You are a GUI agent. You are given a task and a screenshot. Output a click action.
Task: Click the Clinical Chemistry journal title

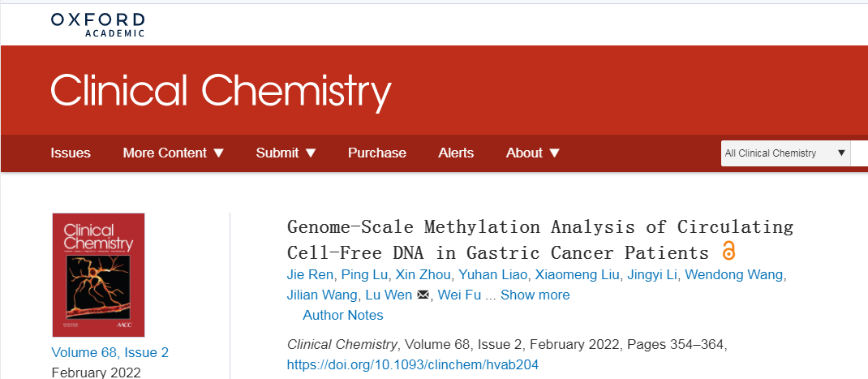221,91
